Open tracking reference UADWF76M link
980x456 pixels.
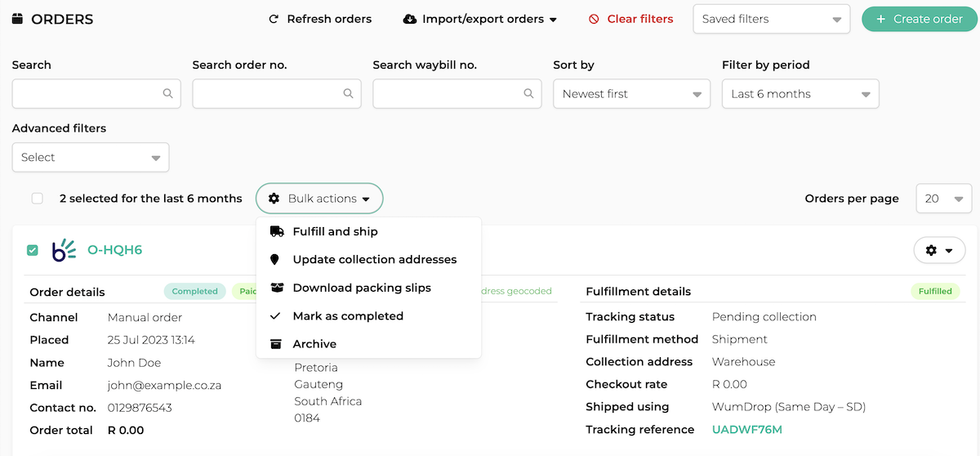point(746,430)
